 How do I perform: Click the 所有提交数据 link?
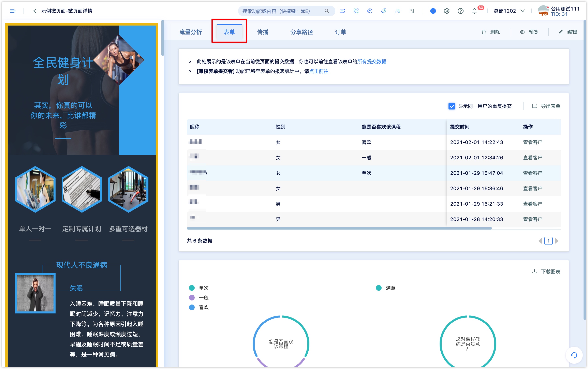pos(372,61)
